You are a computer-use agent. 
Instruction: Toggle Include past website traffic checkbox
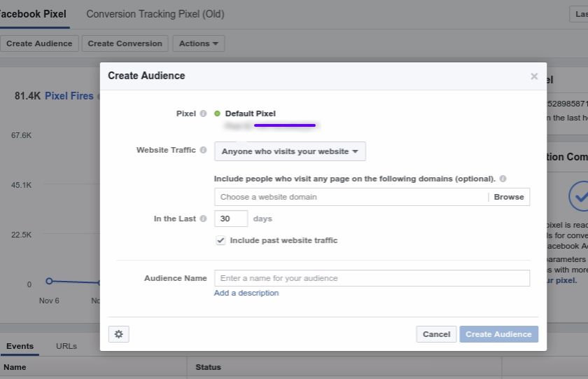coord(220,240)
